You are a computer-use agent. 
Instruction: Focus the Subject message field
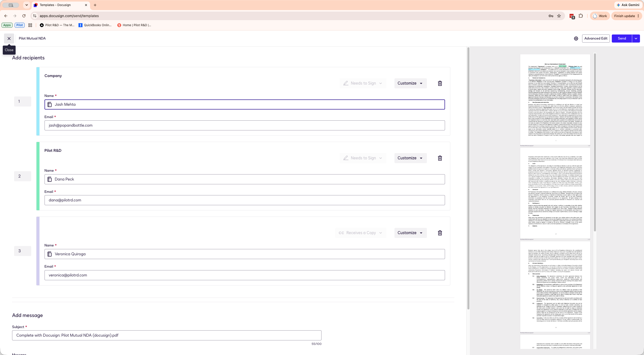pos(167,335)
